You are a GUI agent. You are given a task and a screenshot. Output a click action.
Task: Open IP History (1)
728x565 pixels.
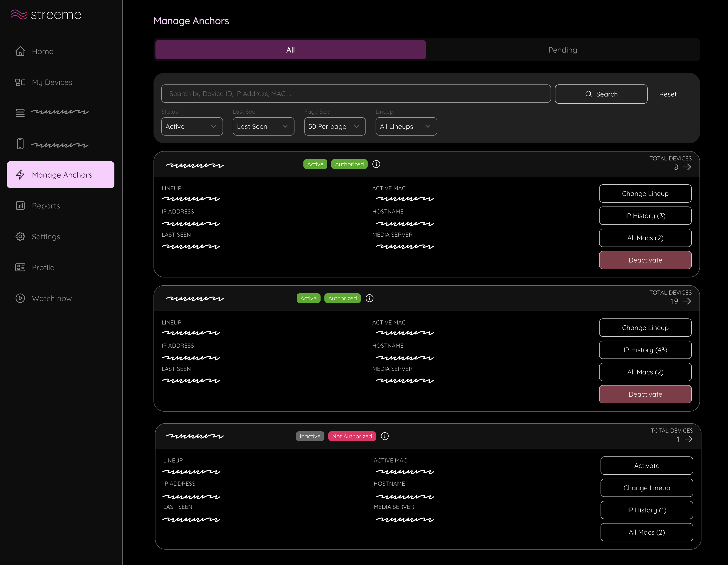click(647, 510)
